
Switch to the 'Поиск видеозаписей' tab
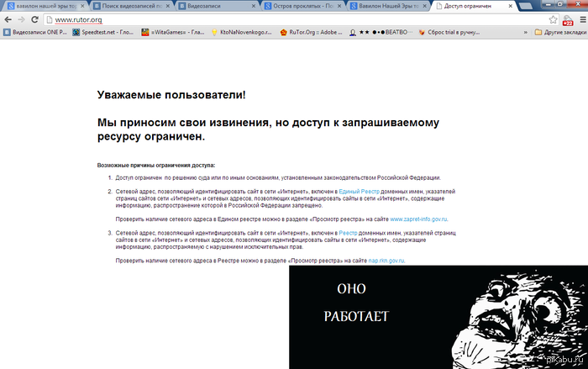pos(132,6)
